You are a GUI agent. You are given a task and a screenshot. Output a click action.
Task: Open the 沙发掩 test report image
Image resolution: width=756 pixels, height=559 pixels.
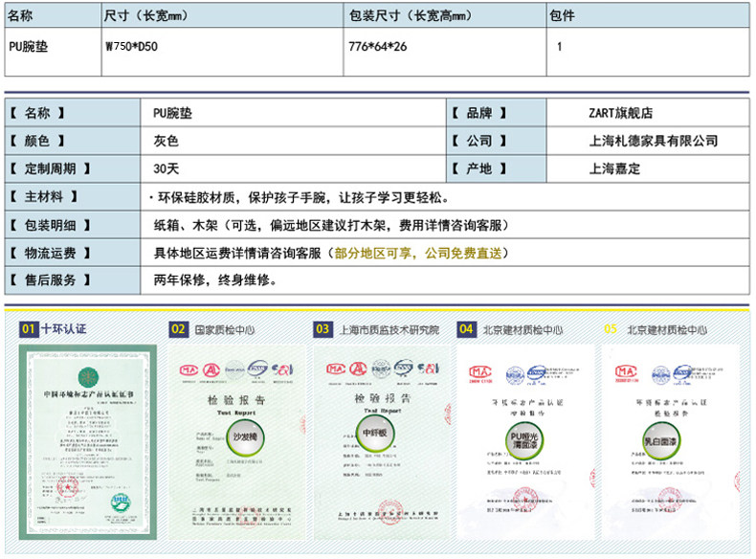pyautogui.click(x=236, y=442)
